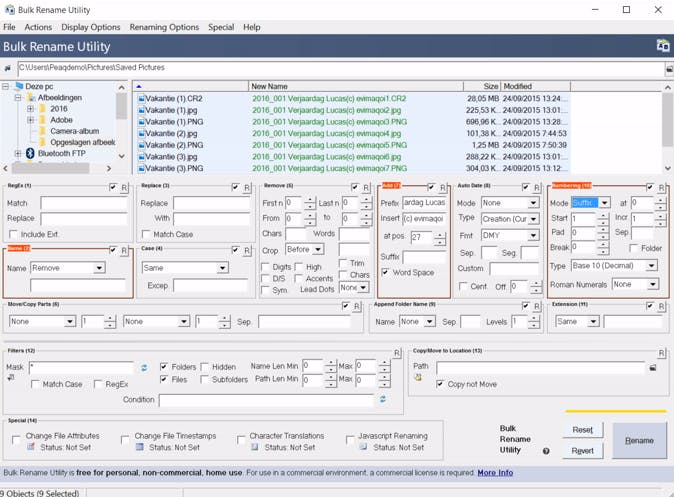Click the icon at top right of banner
The width and height of the screenshot is (674, 497).
(662, 46)
